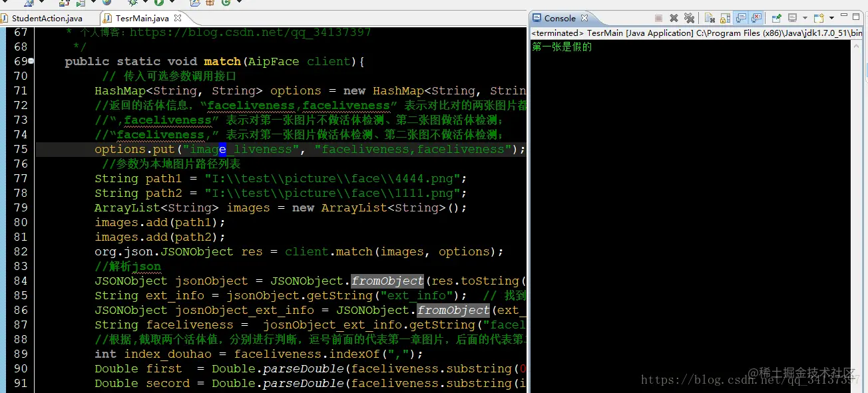The height and width of the screenshot is (393, 868).
Task: Click Remove Launch icon in Console
Action: pyautogui.click(x=674, y=18)
